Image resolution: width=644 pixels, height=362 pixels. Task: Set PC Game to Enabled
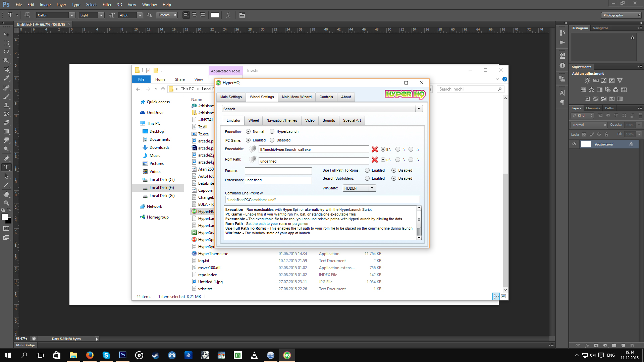pyautogui.click(x=248, y=140)
